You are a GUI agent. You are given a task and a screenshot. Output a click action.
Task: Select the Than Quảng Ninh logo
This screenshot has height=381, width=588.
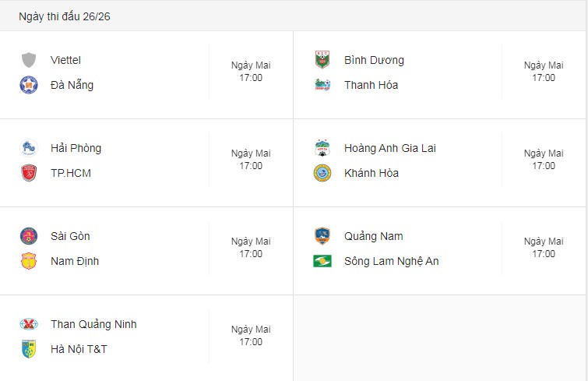tap(29, 324)
